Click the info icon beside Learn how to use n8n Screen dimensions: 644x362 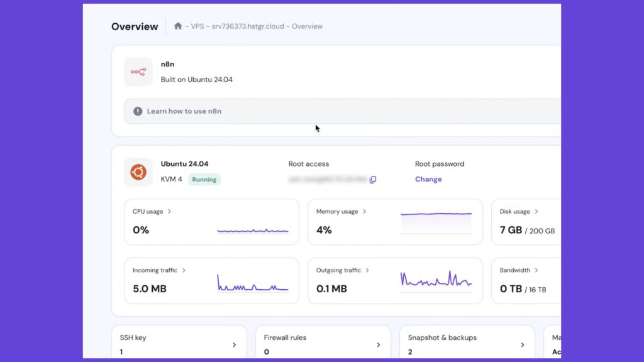pos(138,111)
